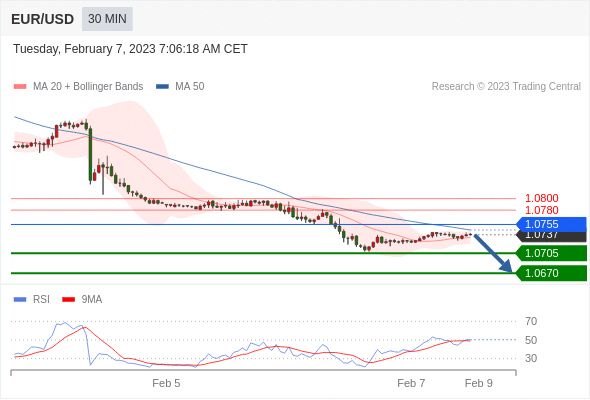Select the 30 MIN timeframe button
The height and width of the screenshot is (400, 590).
point(107,19)
